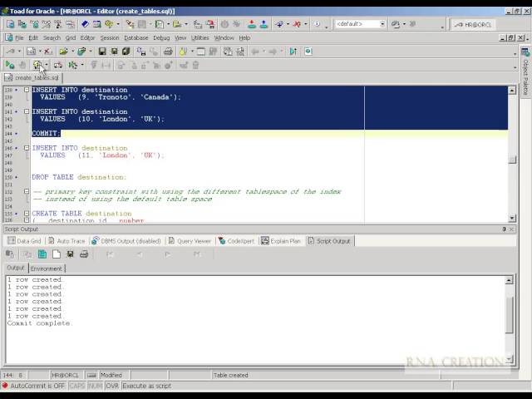532x399 pixels.
Task: Switch to the Auto Trace tab
Action: [x=66, y=241]
